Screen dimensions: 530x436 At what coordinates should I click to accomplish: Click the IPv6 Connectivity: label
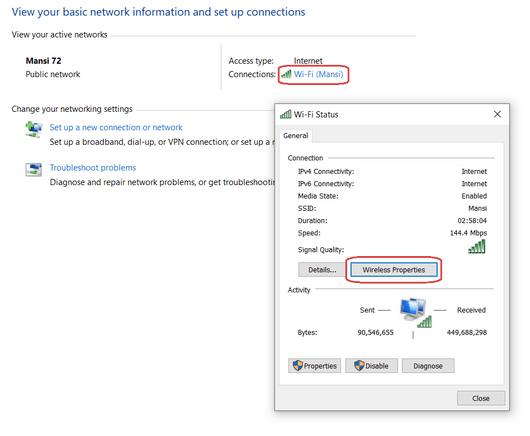pos(326,184)
